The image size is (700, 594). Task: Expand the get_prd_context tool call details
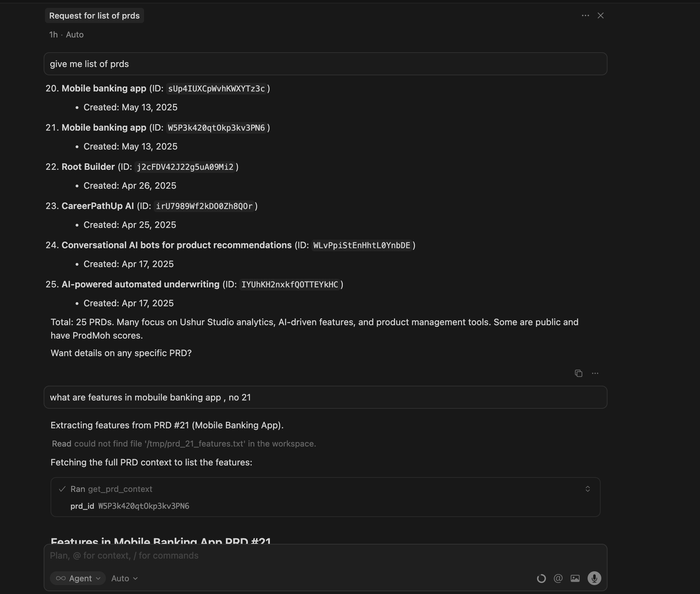[587, 489]
